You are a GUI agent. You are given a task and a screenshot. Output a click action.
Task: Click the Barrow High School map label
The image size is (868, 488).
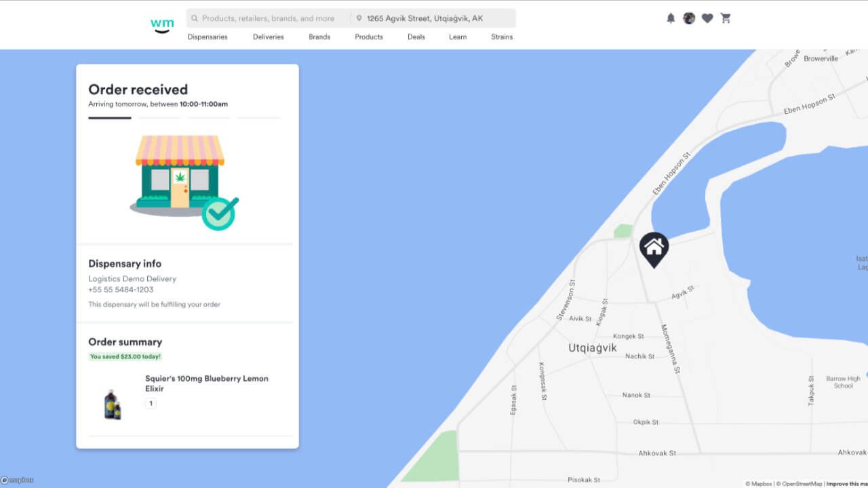point(843,382)
